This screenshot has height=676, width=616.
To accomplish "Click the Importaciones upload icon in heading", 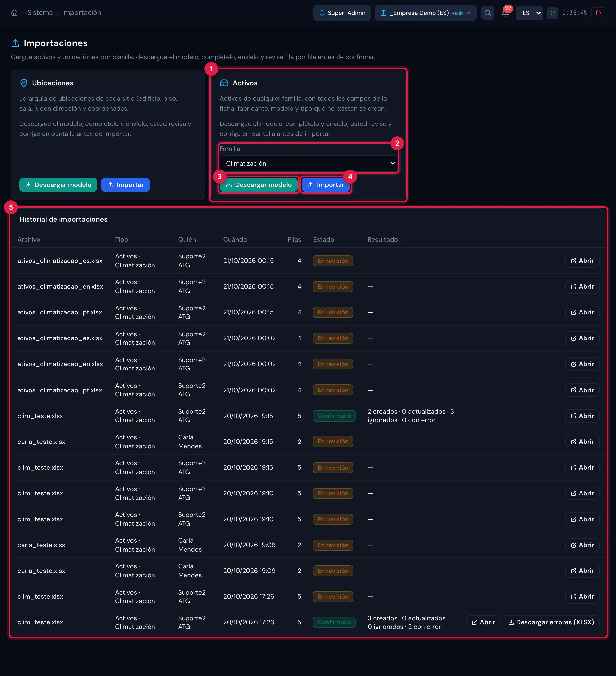I will (x=15, y=43).
